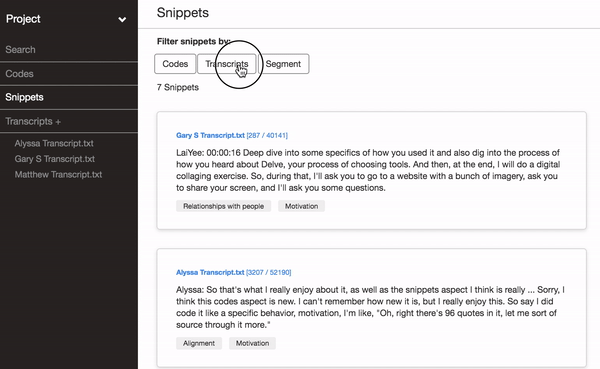The width and height of the screenshot is (600, 369).
Task: Click the 7 Snippets count text
Action: (178, 87)
